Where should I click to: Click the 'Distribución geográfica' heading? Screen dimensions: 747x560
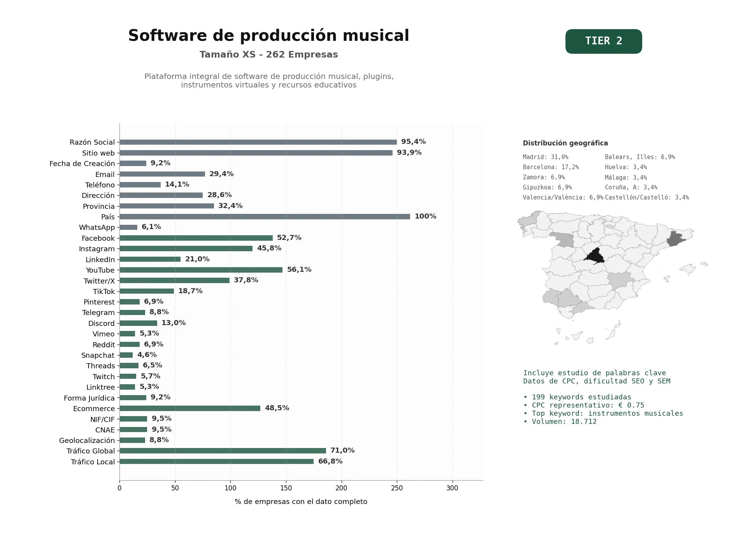click(565, 143)
